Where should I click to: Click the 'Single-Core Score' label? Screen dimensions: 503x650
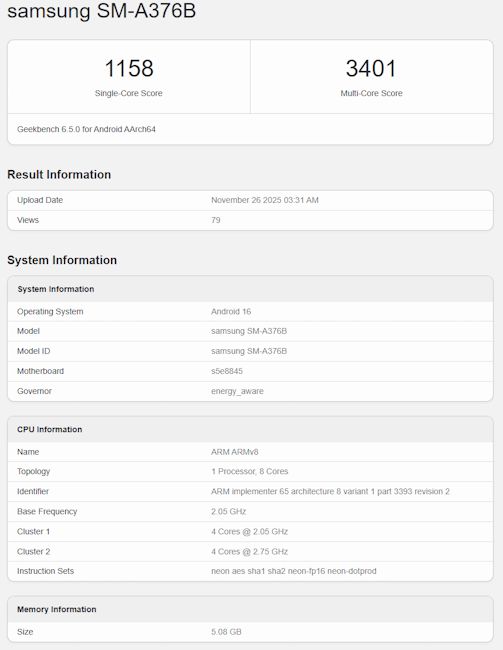point(129,93)
